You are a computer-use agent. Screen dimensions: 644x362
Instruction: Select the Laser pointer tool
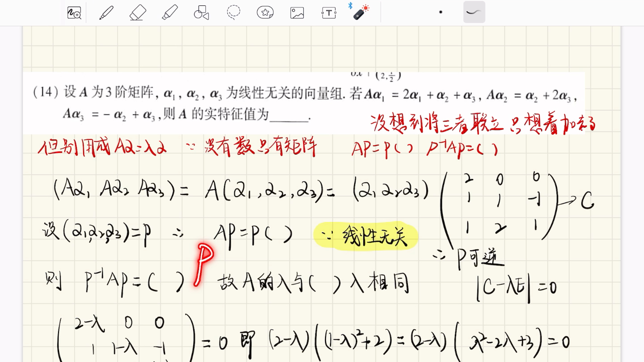point(361,13)
